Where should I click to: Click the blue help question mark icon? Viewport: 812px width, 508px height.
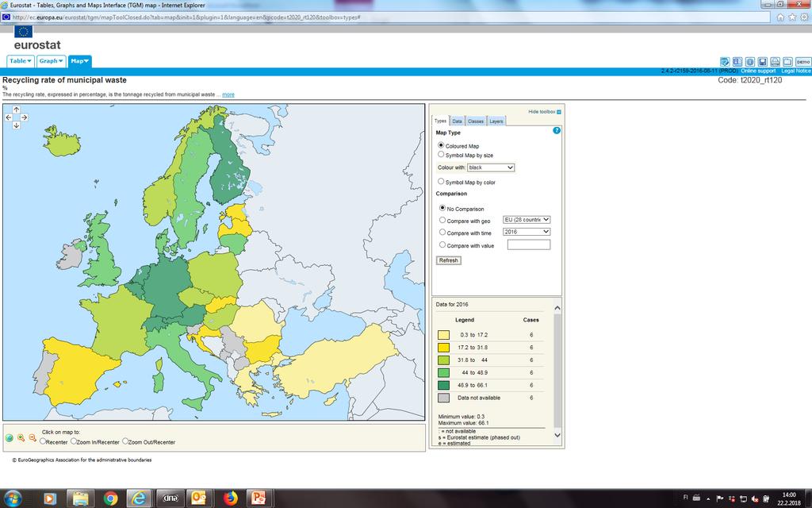pos(557,131)
